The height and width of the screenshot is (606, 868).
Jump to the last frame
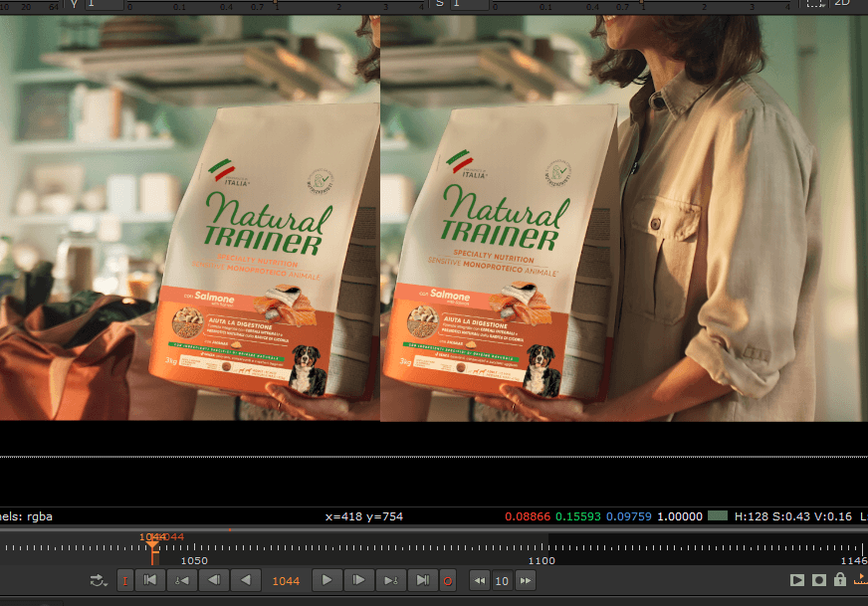tap(422, 580)
